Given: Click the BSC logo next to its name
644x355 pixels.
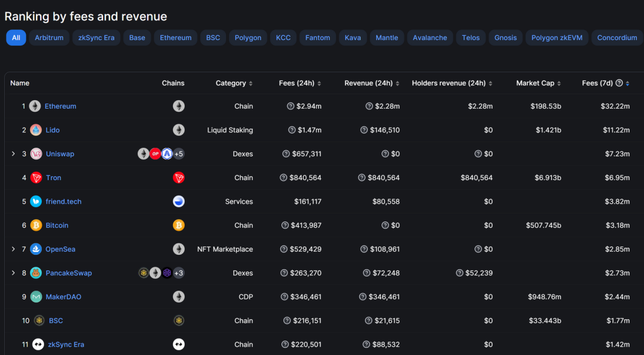Looking at the screenshot, I should [39, 320].
